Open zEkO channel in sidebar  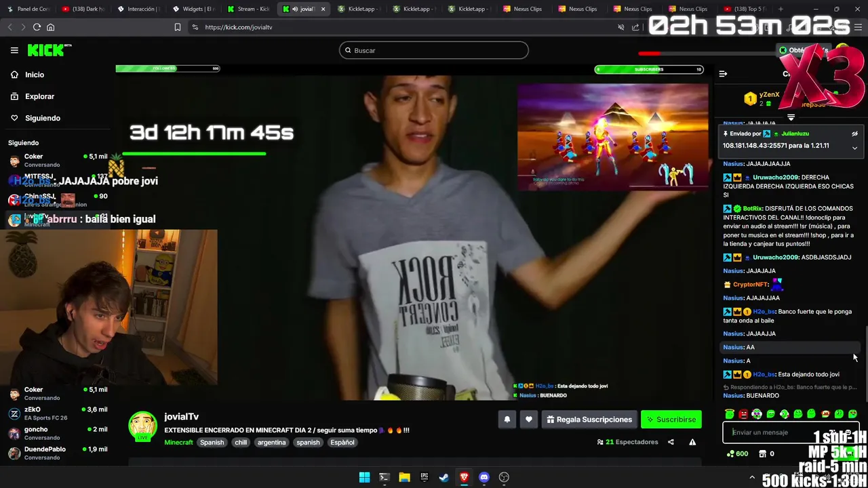[58, 413]
